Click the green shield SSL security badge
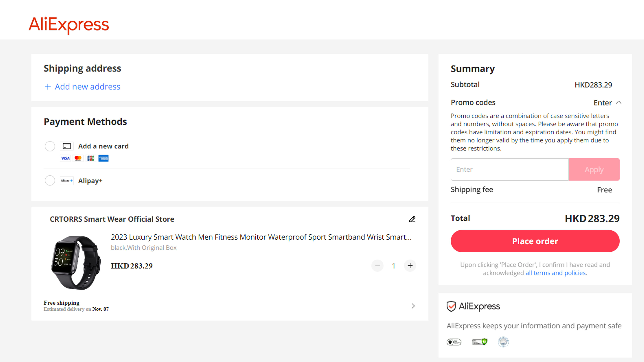 coord(480,342)
